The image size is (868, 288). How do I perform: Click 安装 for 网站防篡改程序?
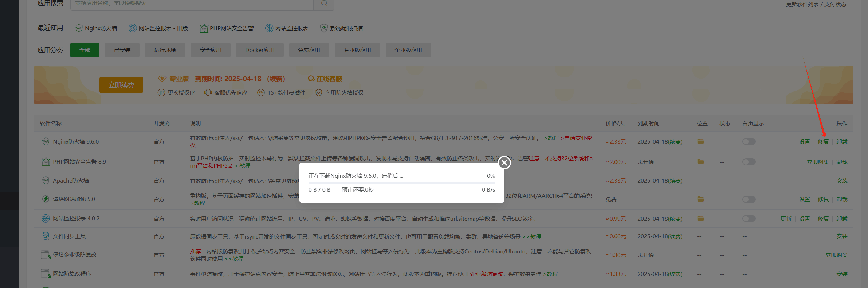pos(842,274)
